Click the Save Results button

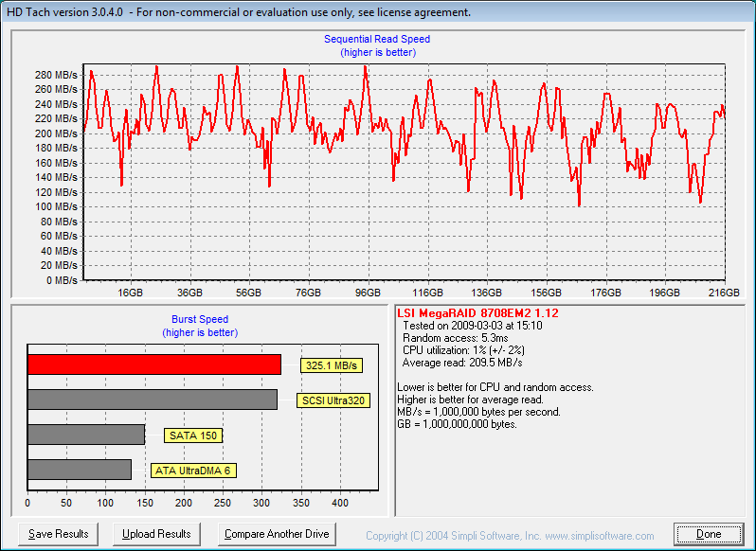(58, 534)
